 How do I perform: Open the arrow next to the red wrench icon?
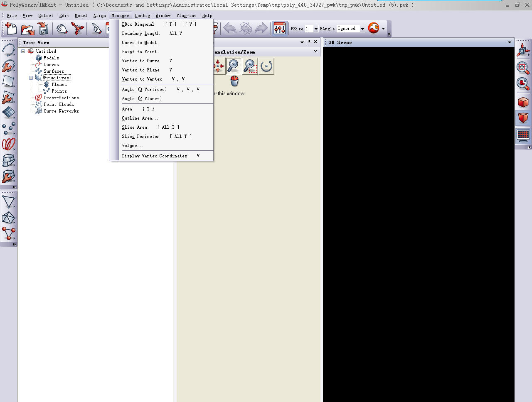(383, 29)
